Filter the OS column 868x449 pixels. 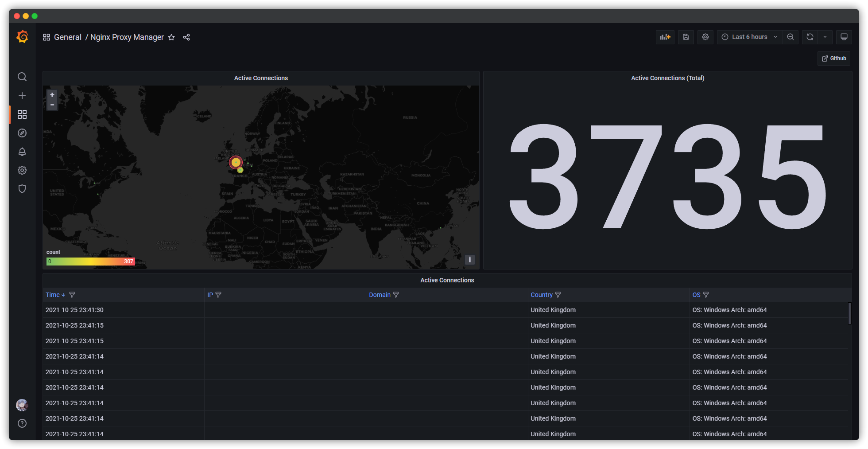pyautogui.click(x=706, y=295)
